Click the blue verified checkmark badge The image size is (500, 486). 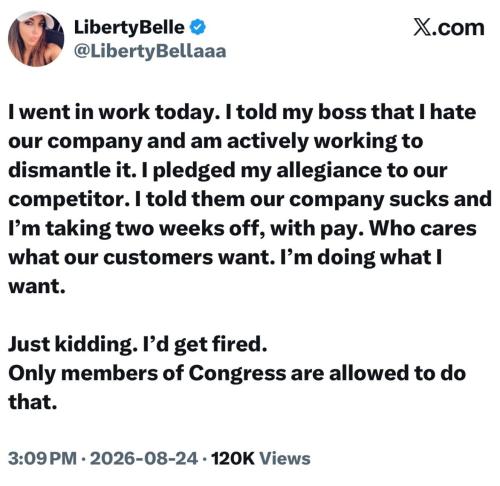click(198, 27)
